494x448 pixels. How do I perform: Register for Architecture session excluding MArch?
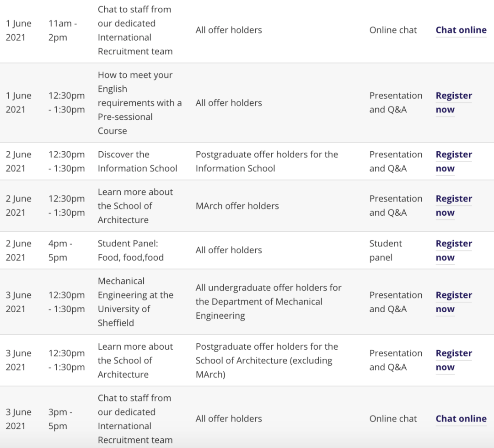[453, 360]
